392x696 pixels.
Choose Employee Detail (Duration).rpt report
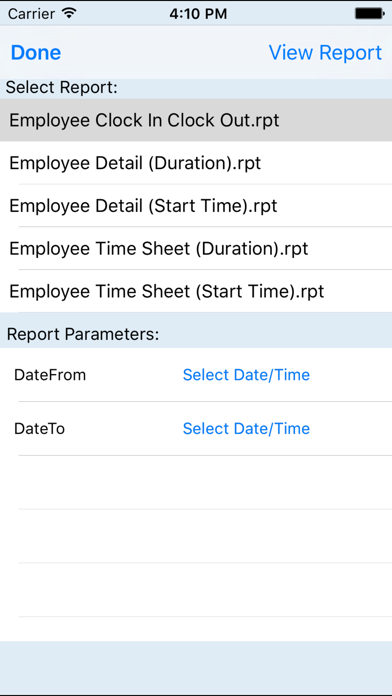(196, 163)
